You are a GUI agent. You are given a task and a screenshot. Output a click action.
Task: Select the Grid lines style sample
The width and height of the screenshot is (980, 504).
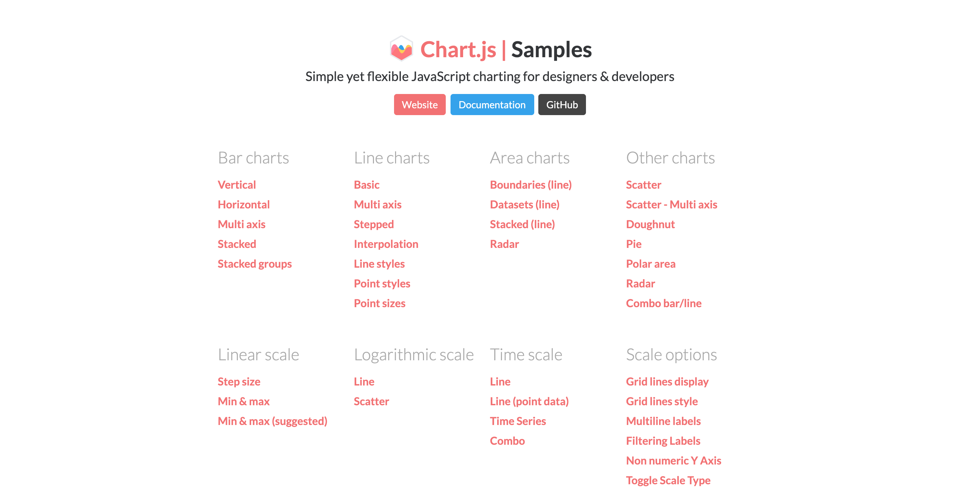click(x=661, y=401)
